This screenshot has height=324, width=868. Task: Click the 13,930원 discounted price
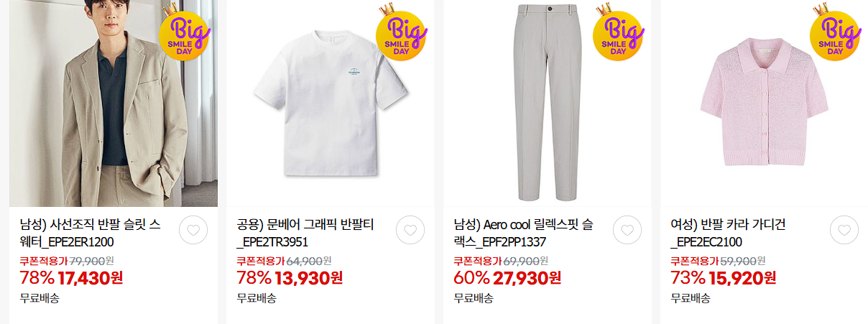(309, 277)
